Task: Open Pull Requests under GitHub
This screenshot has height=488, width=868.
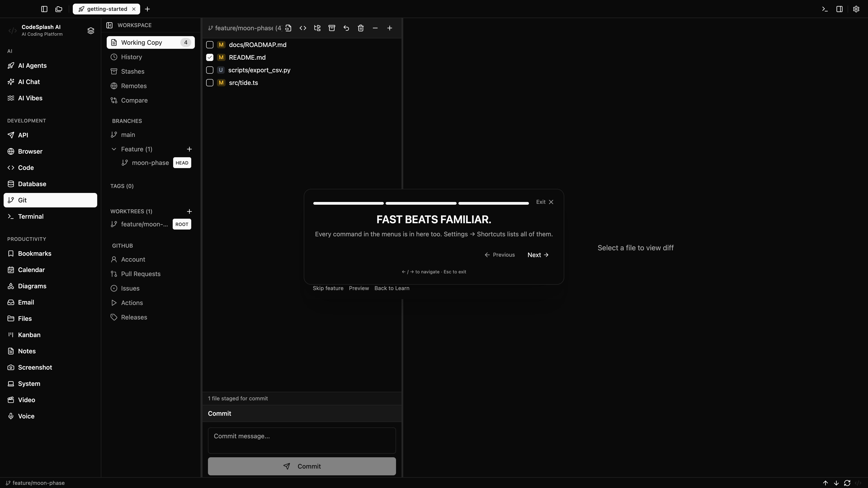Action: coord(151,274)
